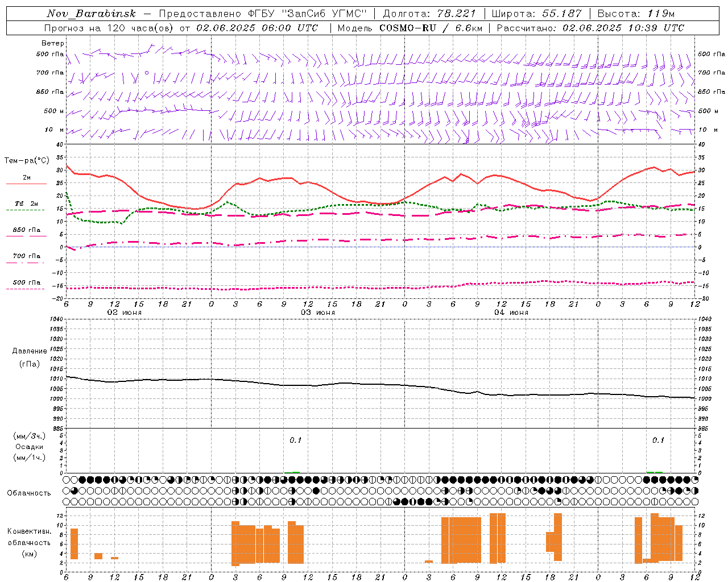The width and height of the screenshot is (728, 582).
Task: Click the Ветер panel label
Action: [53, 43]
